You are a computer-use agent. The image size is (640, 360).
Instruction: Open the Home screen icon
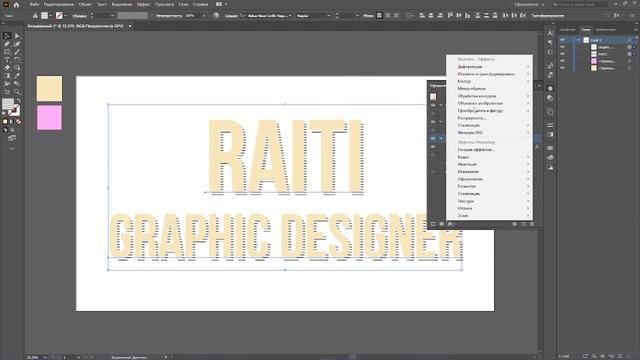16,4
